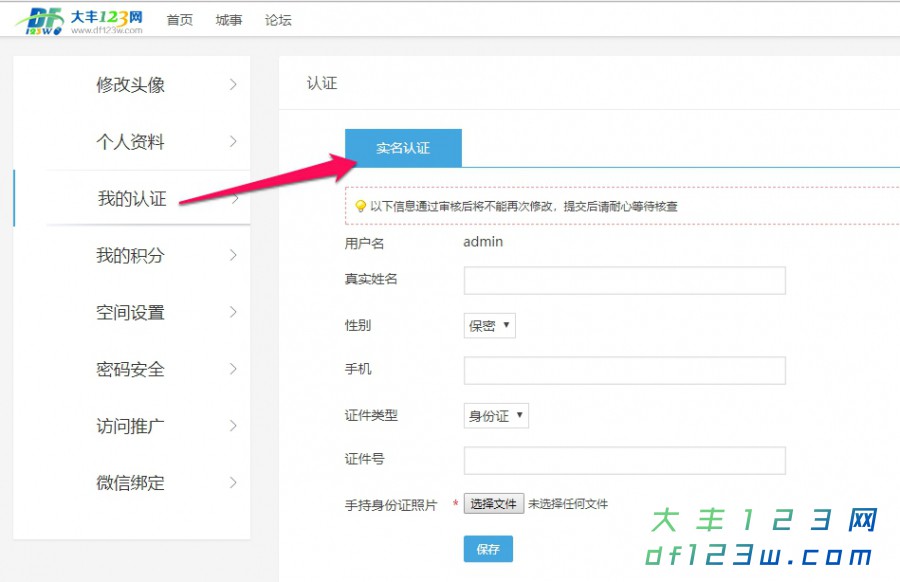Open the 证件类型 dropdown showing 身份证

click(x=496, y=416)
